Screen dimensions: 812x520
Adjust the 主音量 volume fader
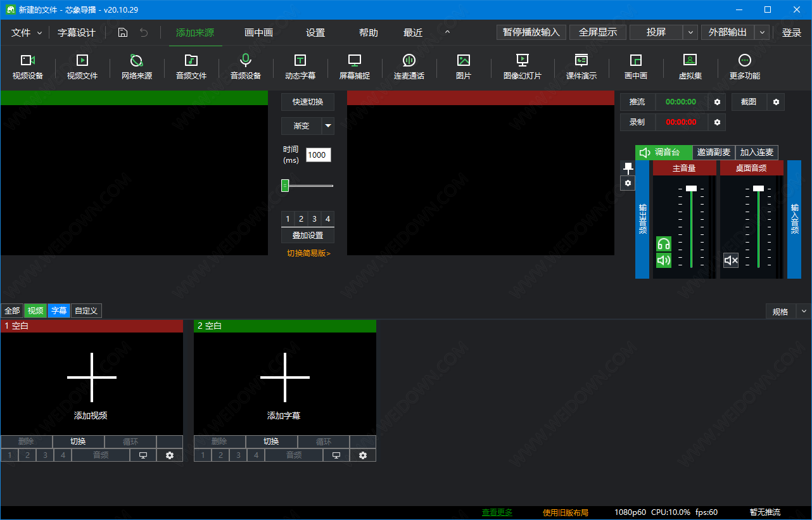click(691, 188)
